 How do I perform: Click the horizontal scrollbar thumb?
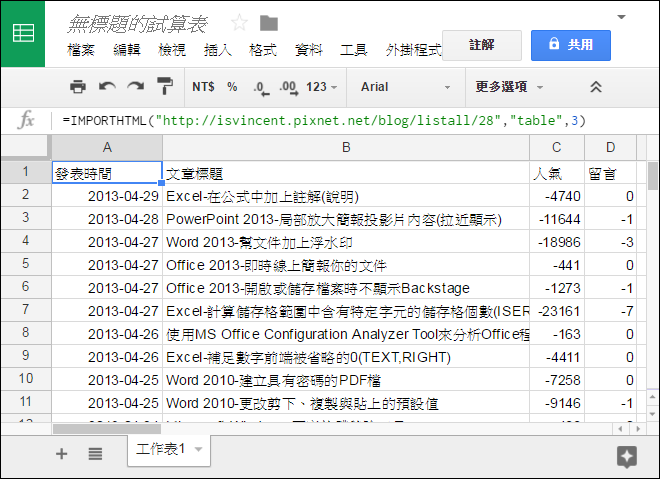click(x=106, y=429)
